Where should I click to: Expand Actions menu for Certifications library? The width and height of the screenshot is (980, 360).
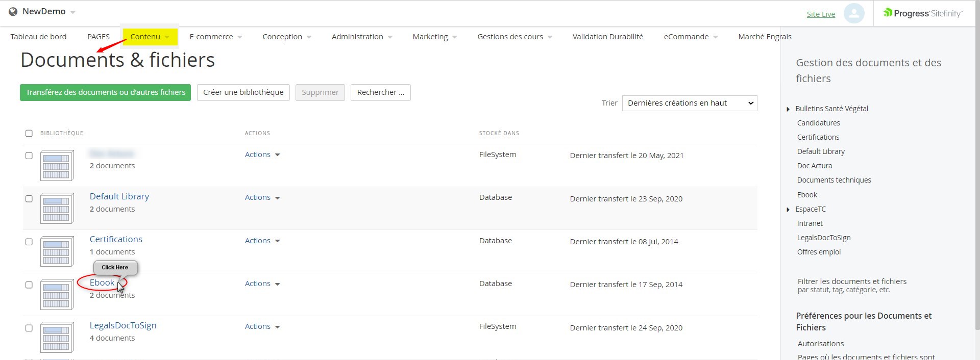(262, 241)
